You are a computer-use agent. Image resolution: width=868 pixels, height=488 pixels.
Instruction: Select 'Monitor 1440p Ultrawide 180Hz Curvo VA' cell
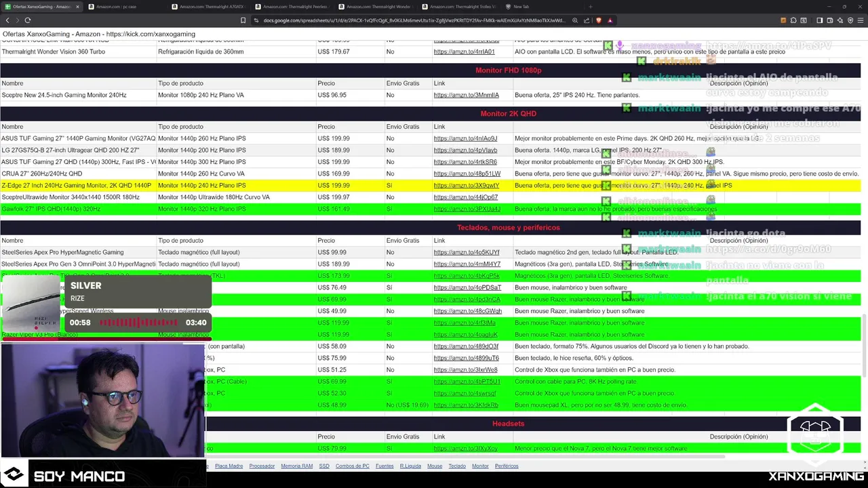(236, 197)
